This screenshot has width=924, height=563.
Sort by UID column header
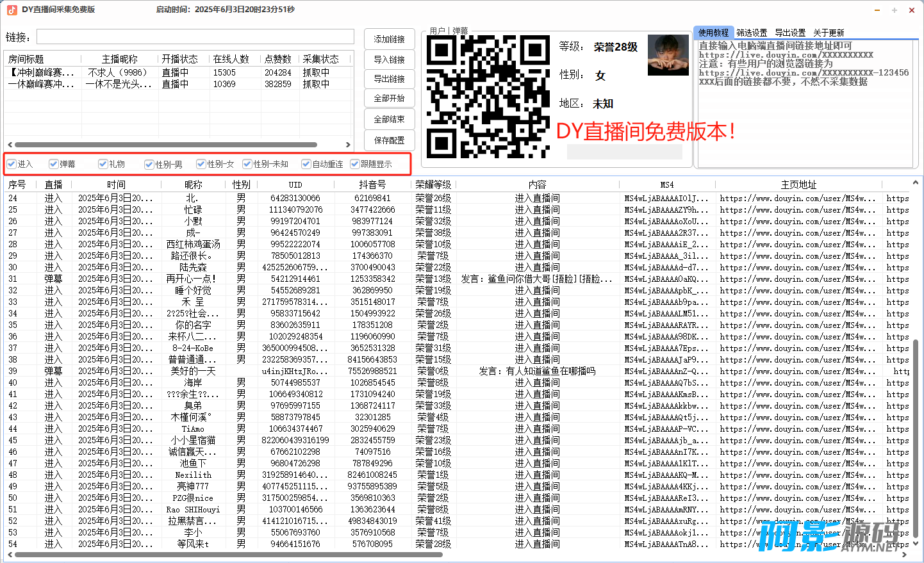point(295,184)
